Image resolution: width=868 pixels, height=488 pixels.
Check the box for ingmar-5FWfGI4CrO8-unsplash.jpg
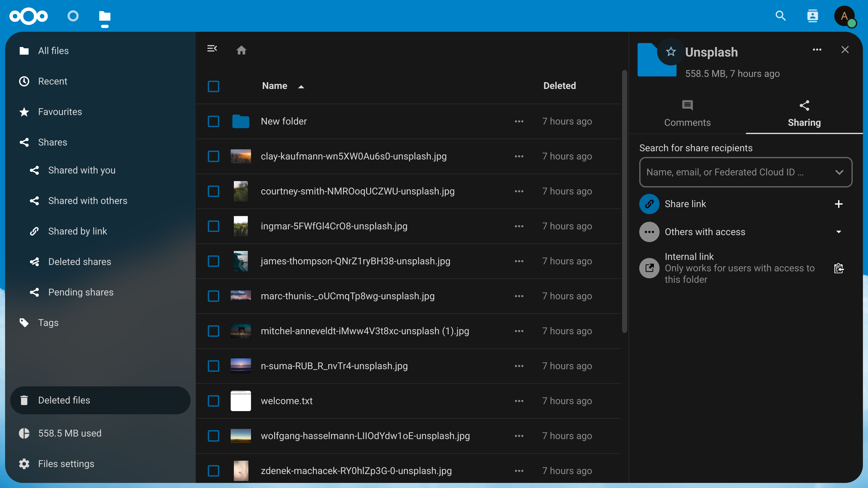click(x=213, y=226)
